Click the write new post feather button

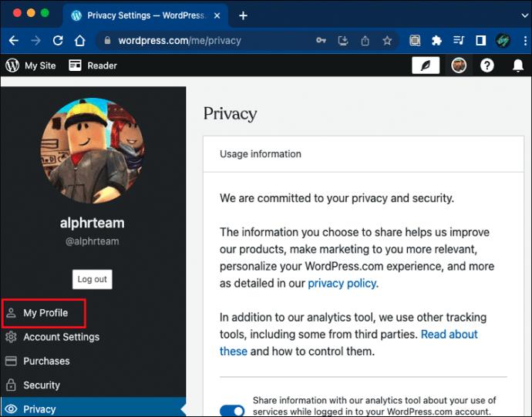click(423, 66)
